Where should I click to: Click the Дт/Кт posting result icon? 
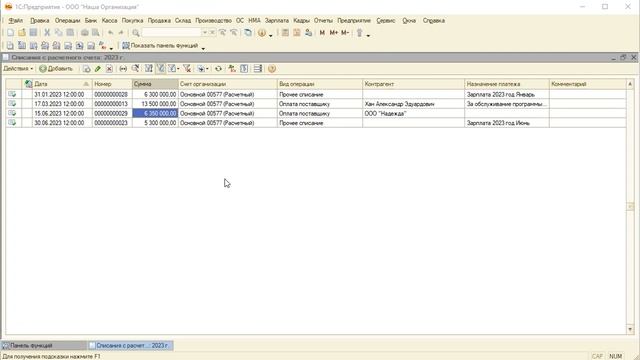click(232, 69)
